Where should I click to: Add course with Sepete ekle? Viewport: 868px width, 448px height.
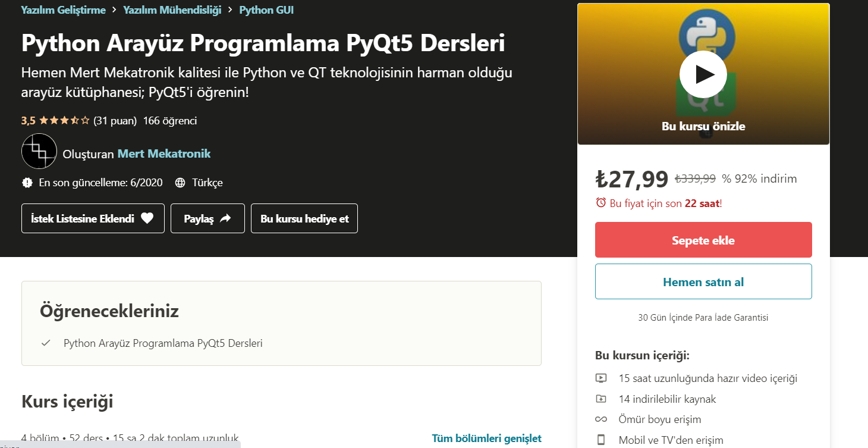click(x=703, y=240)
